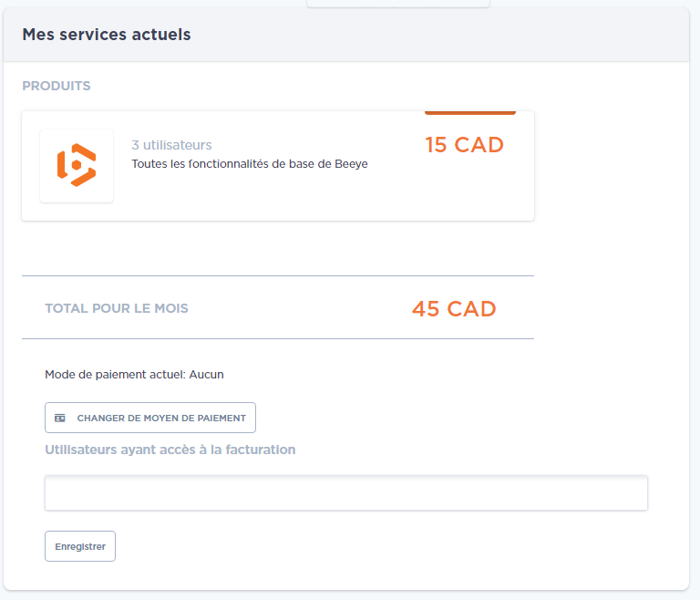Click the Mes services actuels header
This screenshot has width=700, height=600.
click(x=107, y=35)
